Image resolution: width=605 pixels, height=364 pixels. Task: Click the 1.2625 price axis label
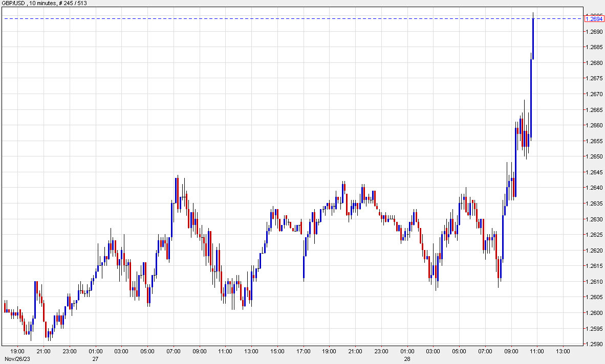tap(594, 235)
